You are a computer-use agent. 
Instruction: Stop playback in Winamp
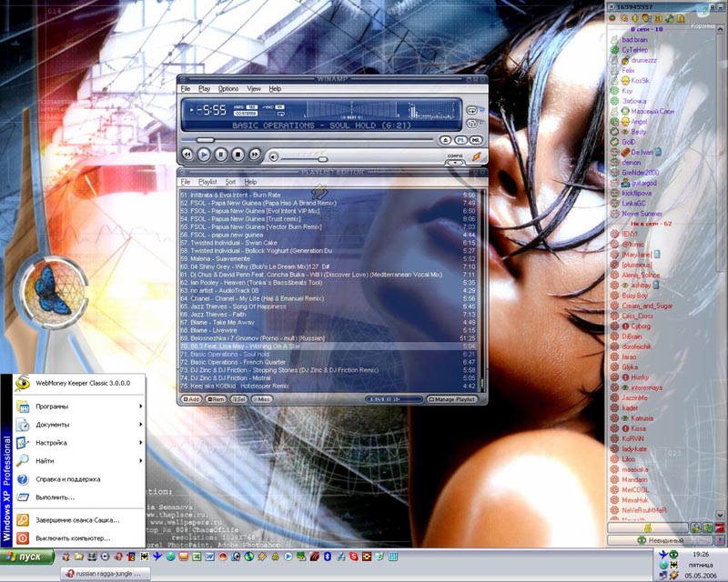click(x=238, y=155)
